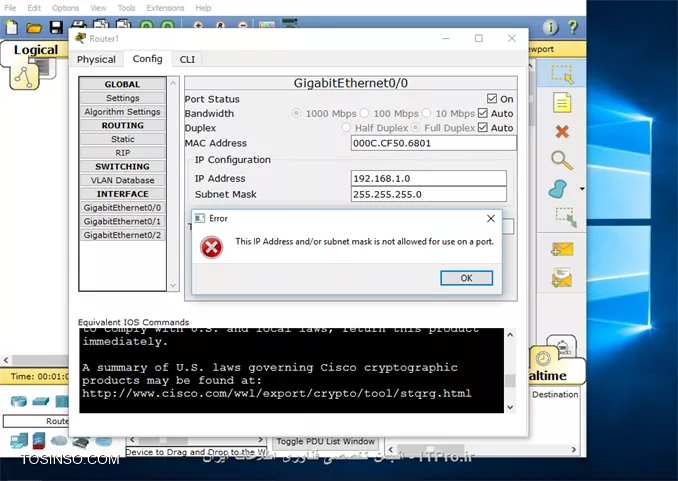The height and width of the screenshot is (481, 678).
Task: Select the Switches device category icon
Action: 41,401
